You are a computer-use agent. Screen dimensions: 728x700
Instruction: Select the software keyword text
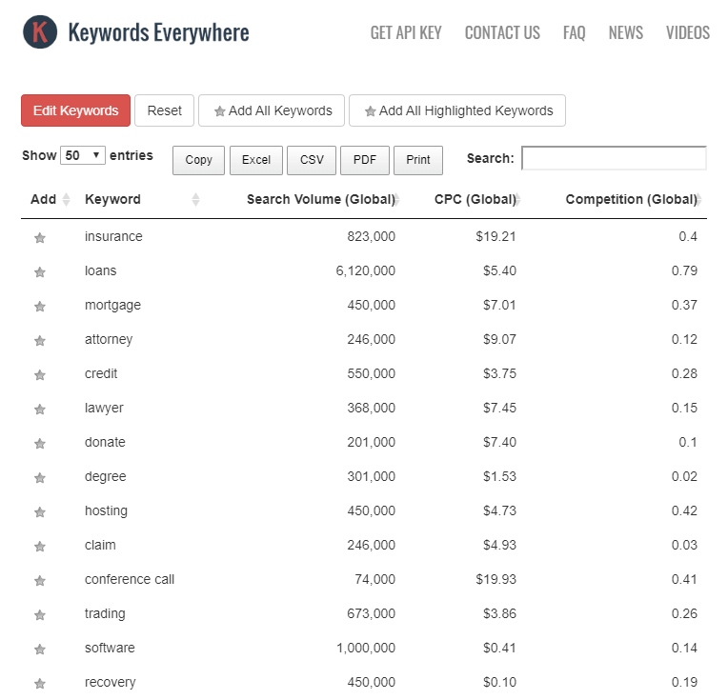(x=110, y=648)
